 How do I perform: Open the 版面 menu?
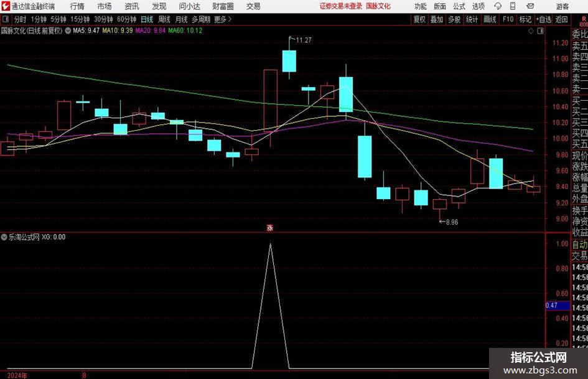440,6
